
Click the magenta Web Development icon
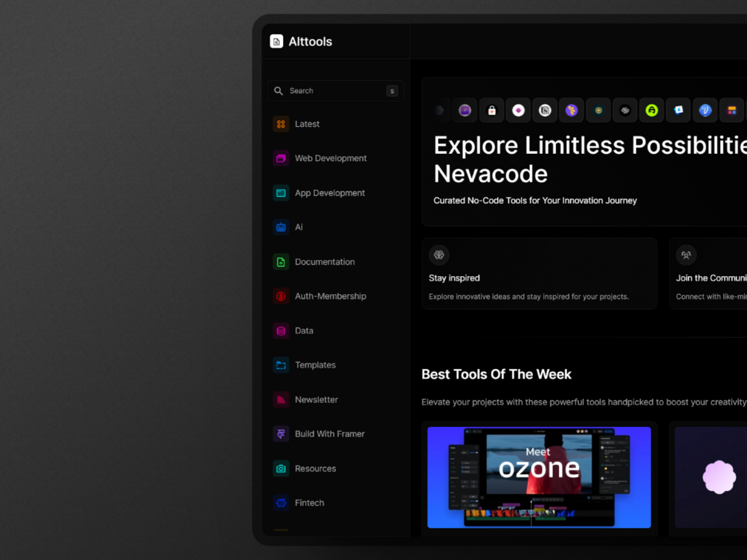[281, 158]
